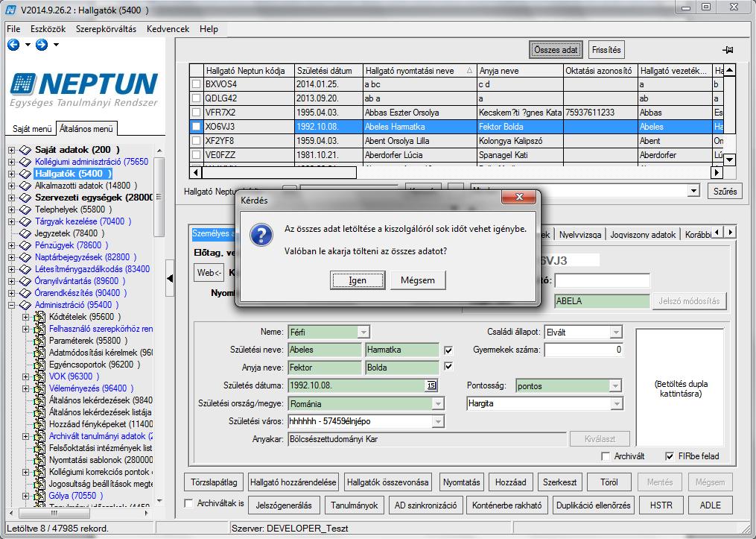
Task: Click the Pénzügyek tree icon
Action: click(x=25, y=245)
